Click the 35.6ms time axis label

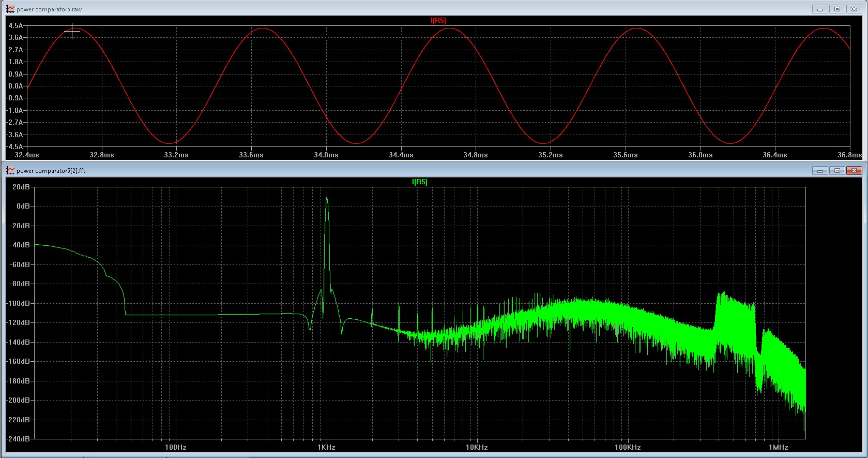click(x=626, y=155)
